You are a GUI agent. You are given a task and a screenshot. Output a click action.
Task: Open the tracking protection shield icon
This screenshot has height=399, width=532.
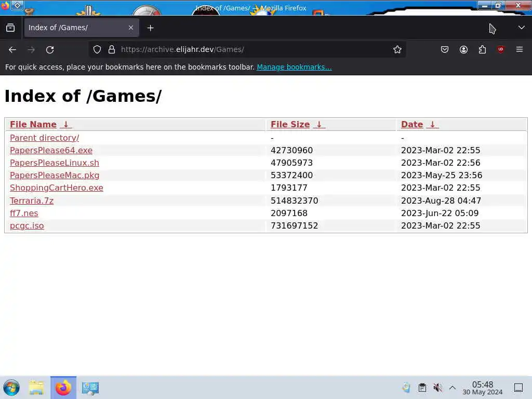point(97,49)
